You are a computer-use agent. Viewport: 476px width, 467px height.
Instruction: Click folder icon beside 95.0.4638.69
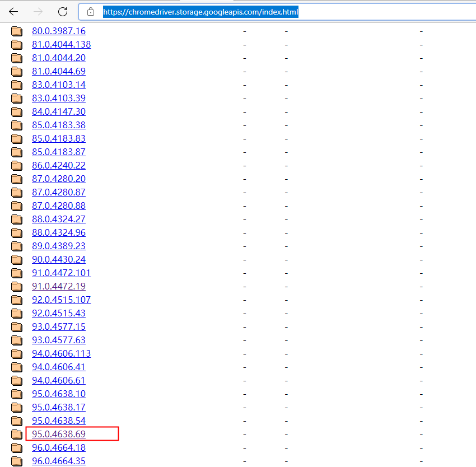(x=17, y=434)
